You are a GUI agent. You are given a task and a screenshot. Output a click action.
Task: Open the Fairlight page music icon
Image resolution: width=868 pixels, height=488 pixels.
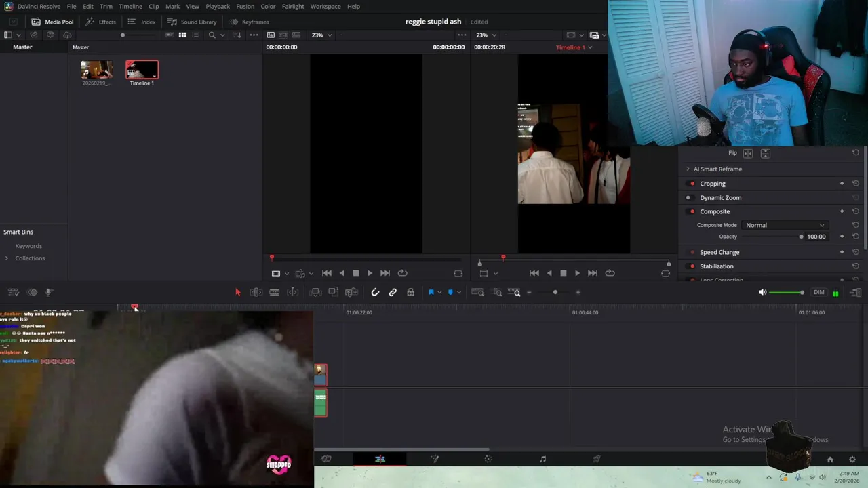point(542,459)
